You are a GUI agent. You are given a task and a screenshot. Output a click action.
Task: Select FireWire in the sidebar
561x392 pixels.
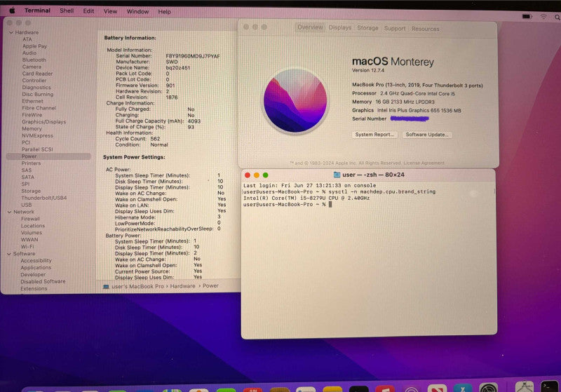(32, 115)
